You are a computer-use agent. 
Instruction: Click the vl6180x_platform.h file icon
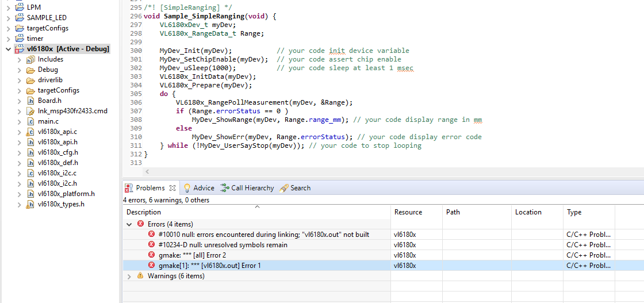point(30,194)
